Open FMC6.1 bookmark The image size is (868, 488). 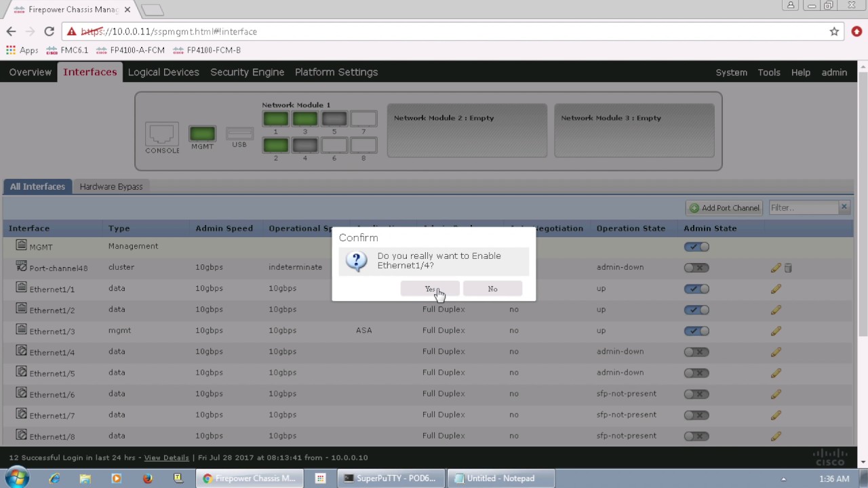[67, 50]
